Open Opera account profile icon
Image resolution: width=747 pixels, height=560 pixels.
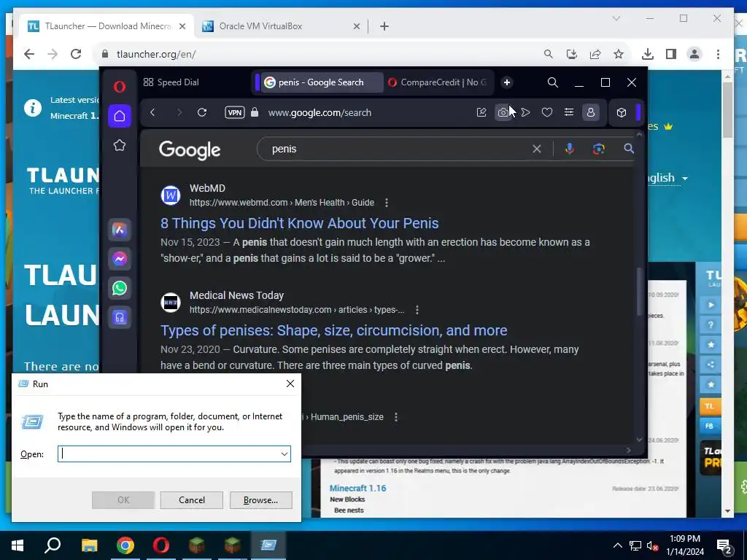[591, 112]
